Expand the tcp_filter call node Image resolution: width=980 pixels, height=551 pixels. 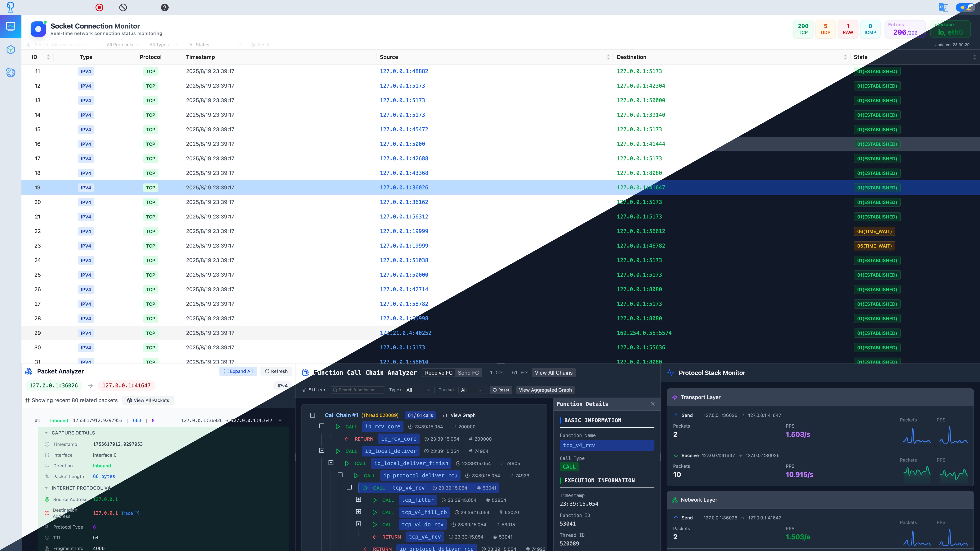358,500
